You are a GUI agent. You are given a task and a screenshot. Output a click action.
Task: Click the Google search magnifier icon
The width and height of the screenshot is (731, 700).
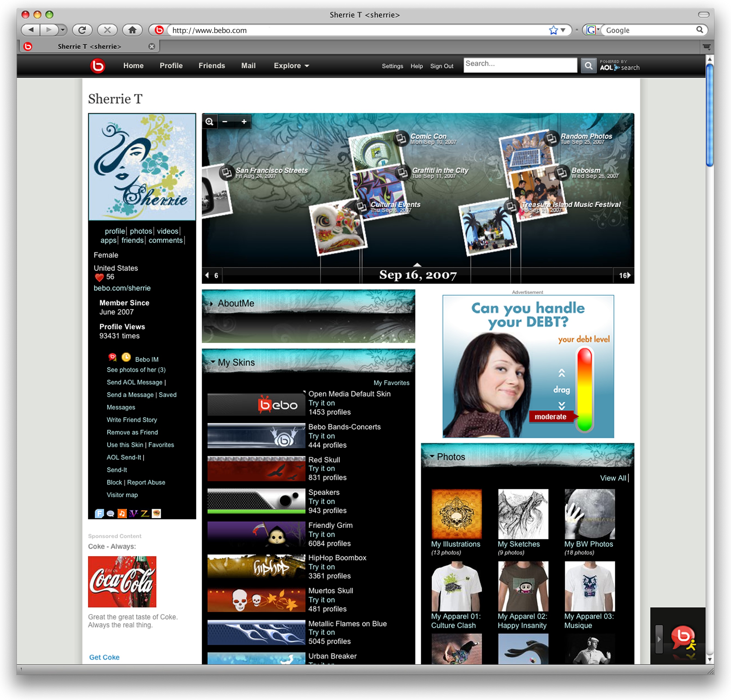[699, 30]
